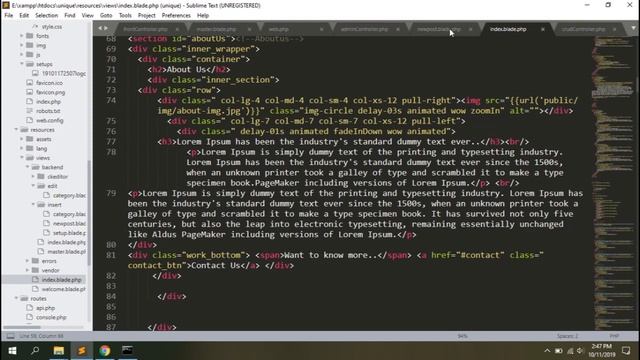Viewport: 640px width, 360px height.
Task: Click Sublime Text taskbar icon
Action: point(82,350)
